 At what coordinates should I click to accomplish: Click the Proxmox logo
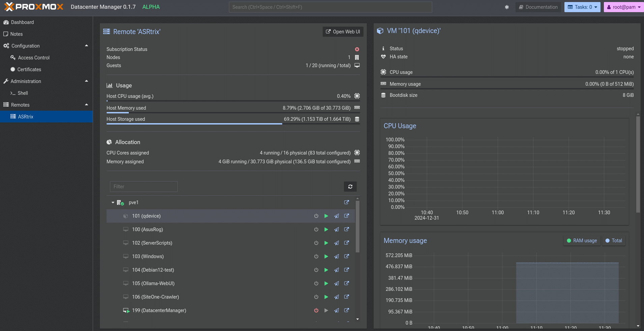(x=33, y=6)
